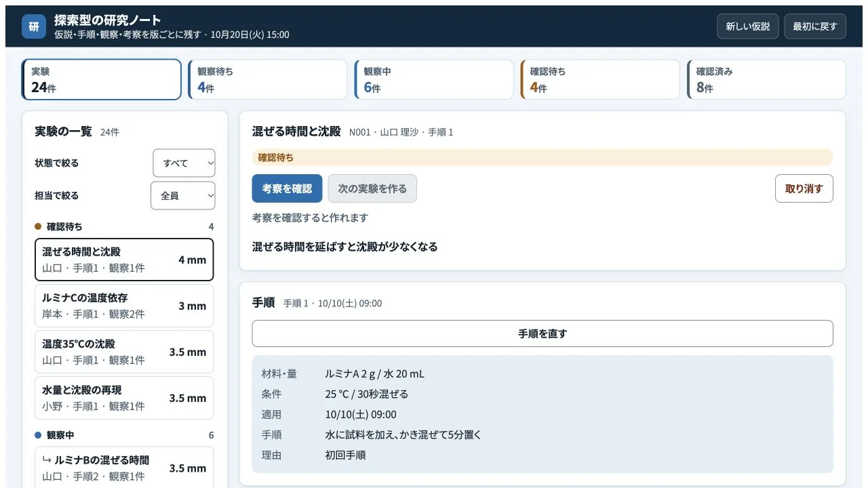Click the condition value 25 °C / 30秒混ぜる

coord(367,394)
